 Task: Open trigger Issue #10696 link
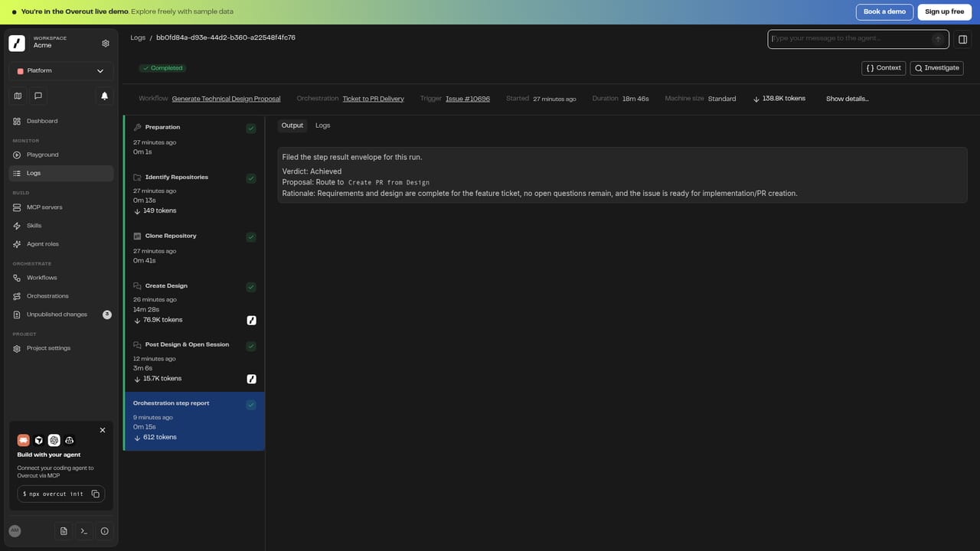coord(468,99)
